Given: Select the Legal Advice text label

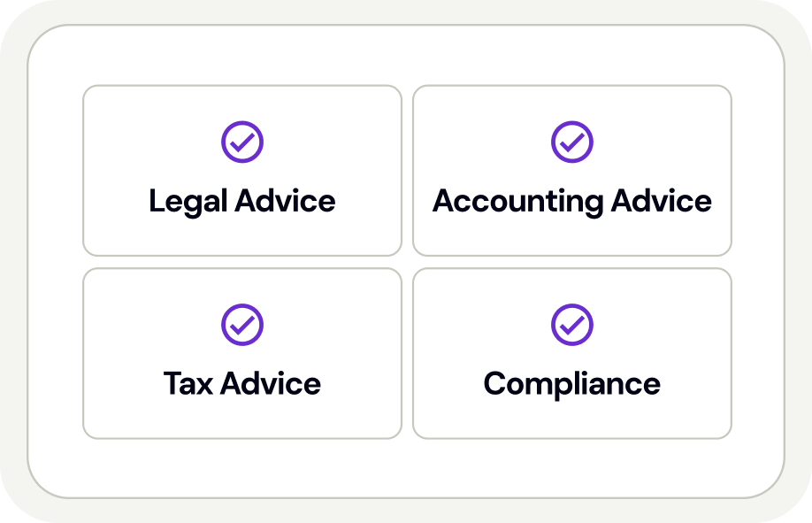Looking at the screenshot, I should (x=242, y=201).
